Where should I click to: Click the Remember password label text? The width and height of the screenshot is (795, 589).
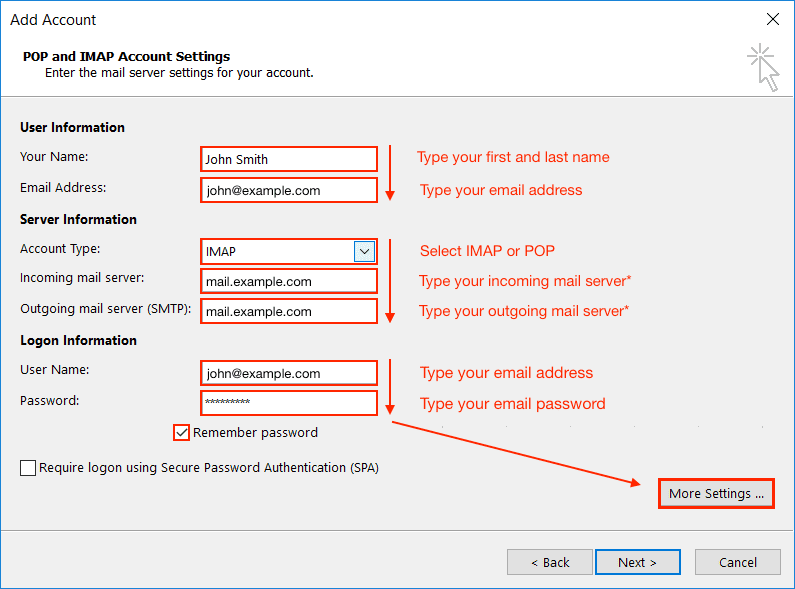pyautogui.click(x=255, y=433)
